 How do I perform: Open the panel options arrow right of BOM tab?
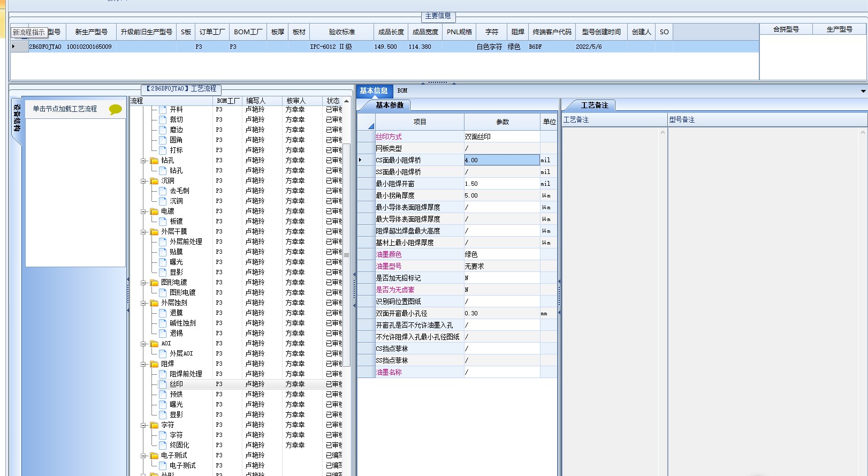[863, 91]
